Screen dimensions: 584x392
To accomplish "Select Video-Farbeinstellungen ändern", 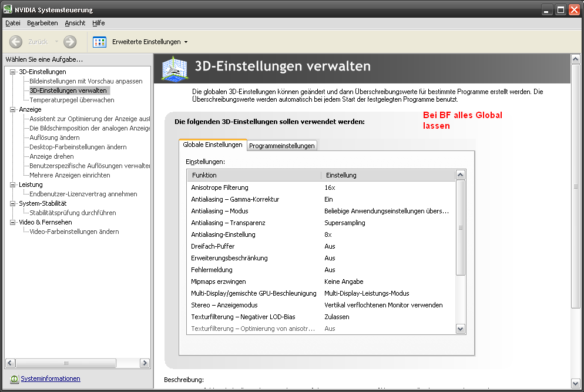I will (x=74, y=232).
